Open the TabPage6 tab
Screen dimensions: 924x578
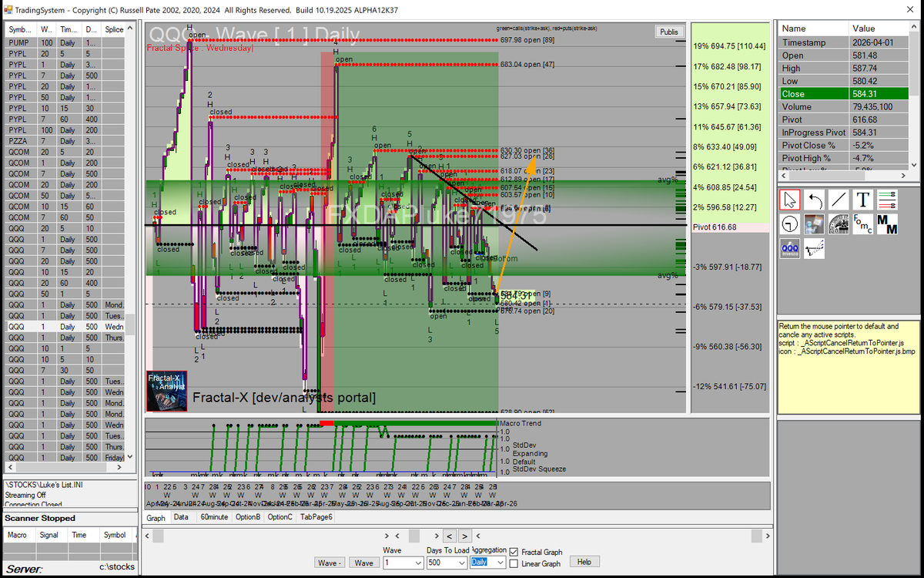click(316, 518)
